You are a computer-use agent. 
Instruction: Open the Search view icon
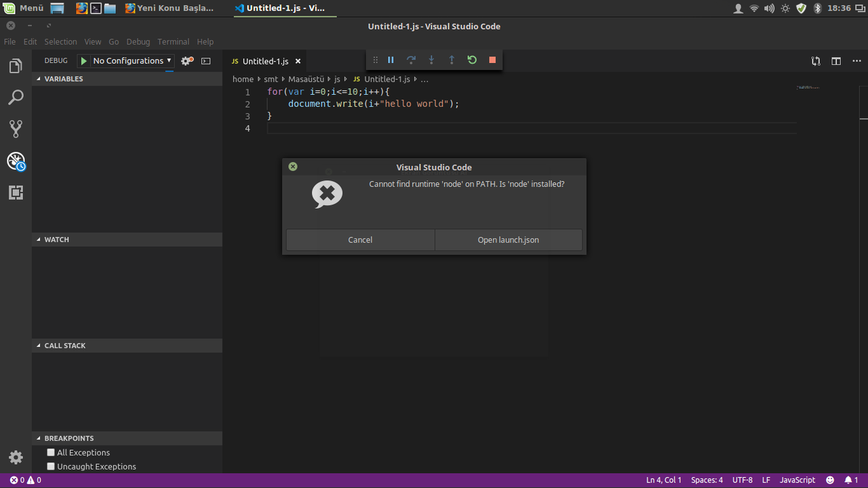coord(16,98)
